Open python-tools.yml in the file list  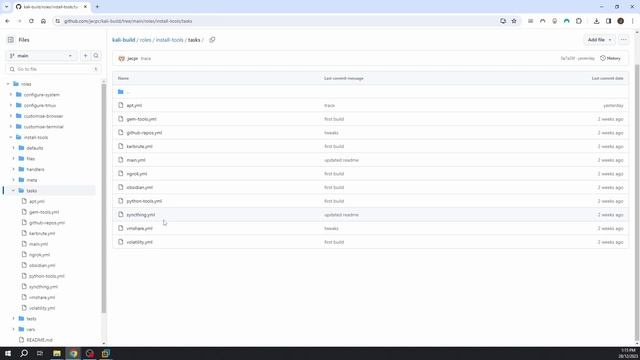pyautogui.click(x=144, y=201)
